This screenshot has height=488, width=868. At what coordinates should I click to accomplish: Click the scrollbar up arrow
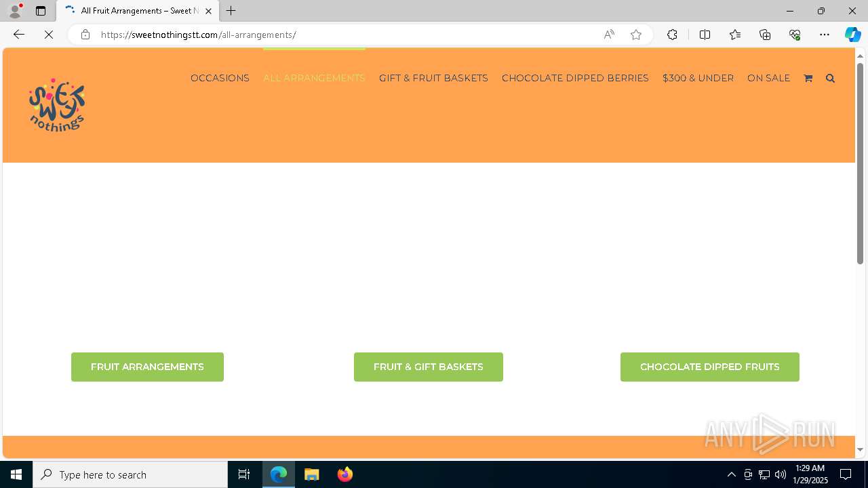pyautogui.click(x=860, y=55)
